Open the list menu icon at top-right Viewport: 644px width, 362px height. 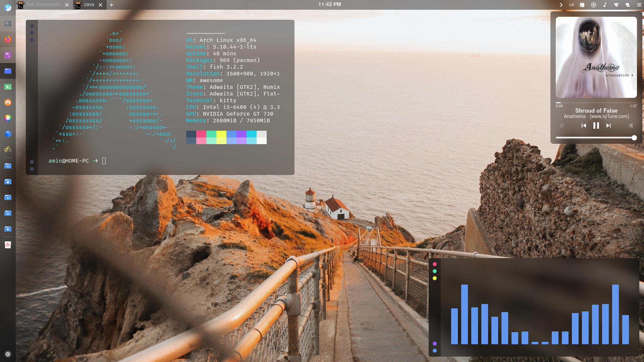point(639,5)
